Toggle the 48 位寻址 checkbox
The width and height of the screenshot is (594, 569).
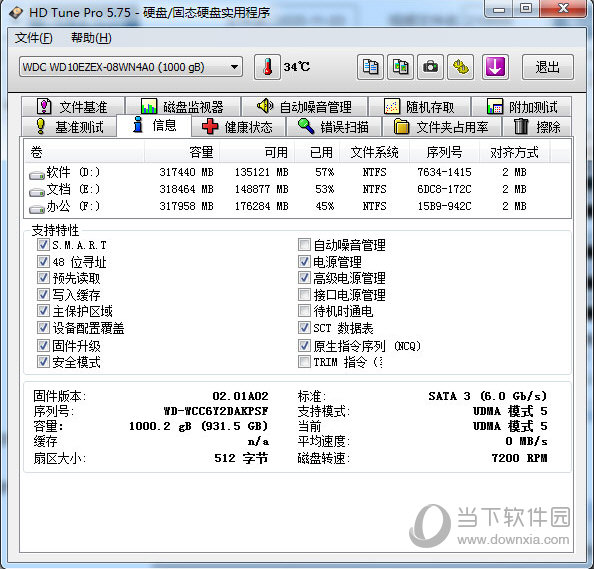pos(43,261)
